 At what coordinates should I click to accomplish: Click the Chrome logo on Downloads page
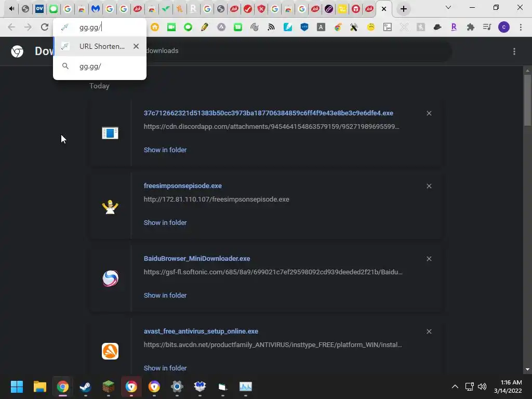17,51
